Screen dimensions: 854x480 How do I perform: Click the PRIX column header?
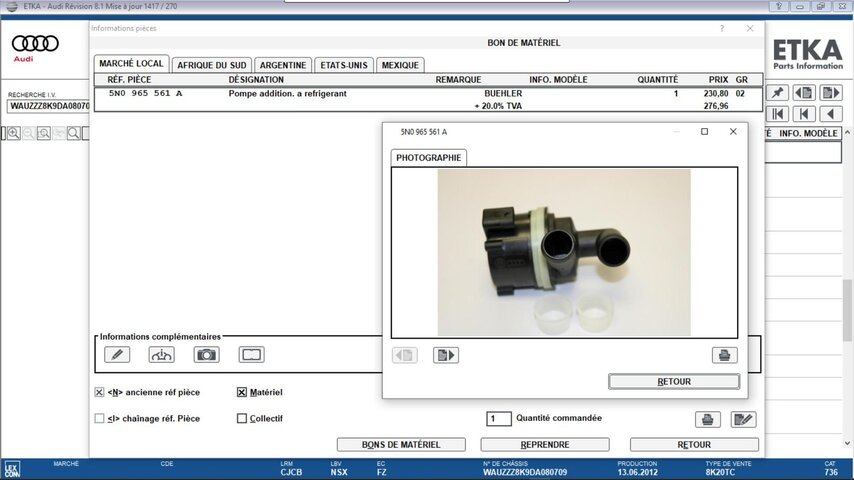718,80
